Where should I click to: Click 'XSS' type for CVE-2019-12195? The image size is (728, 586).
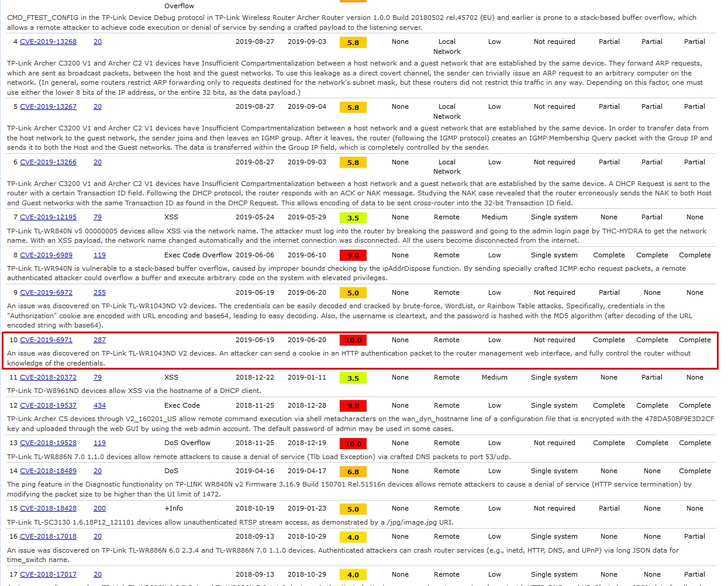[x=171, y=217]
